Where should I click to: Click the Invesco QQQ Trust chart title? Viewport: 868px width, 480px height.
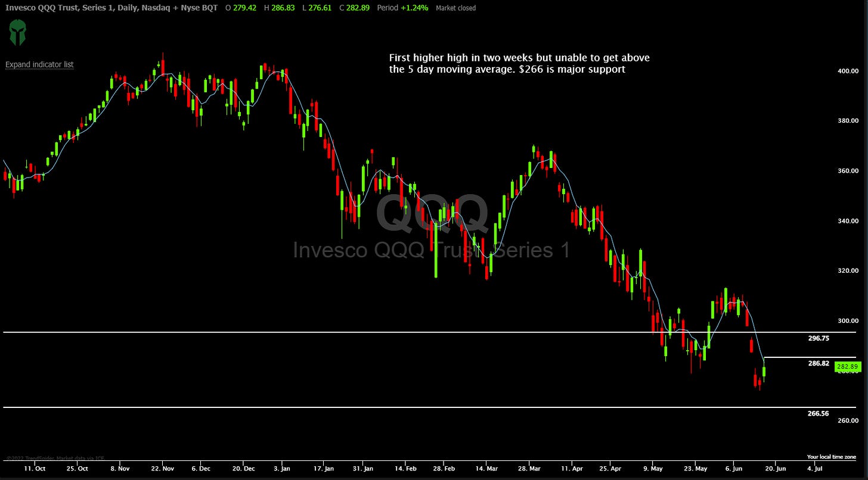111,8
